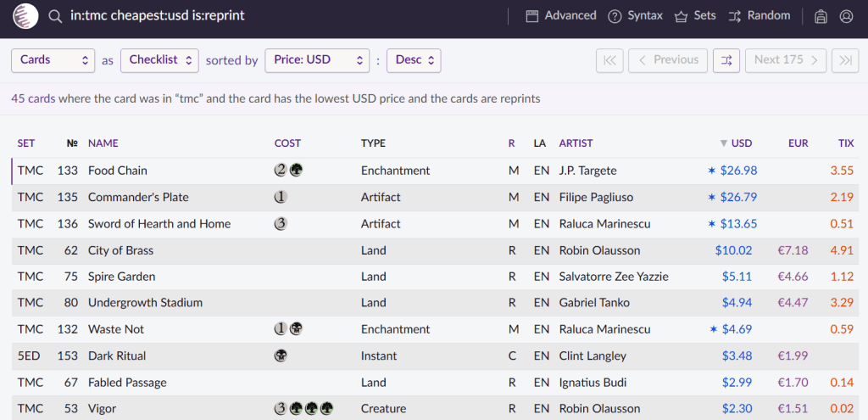This screenshot has width=868, height=420.
Task: Sort by the NAME column header
Action: [x=103, y=143]
